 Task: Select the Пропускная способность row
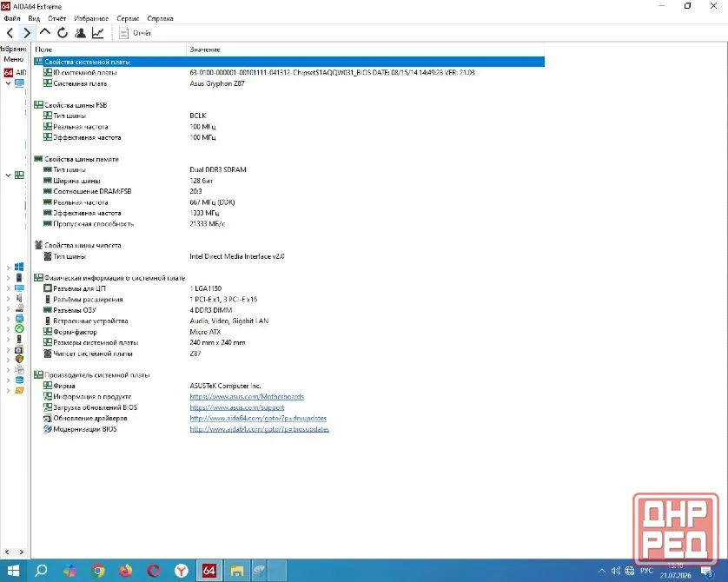[288, 224]
